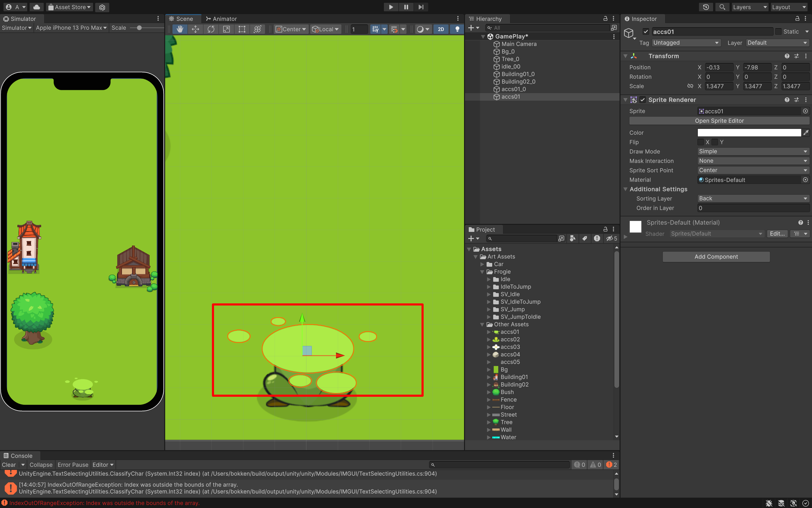Select the Move tool
This screenshot has height=508, width=812.
pyautogui.click(x=195, y=29)
